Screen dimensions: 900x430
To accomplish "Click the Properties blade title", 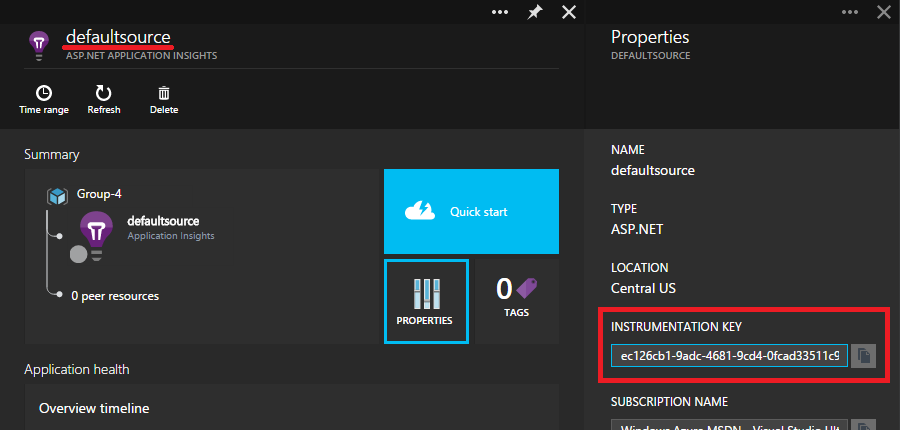I will tap(650, 37).
